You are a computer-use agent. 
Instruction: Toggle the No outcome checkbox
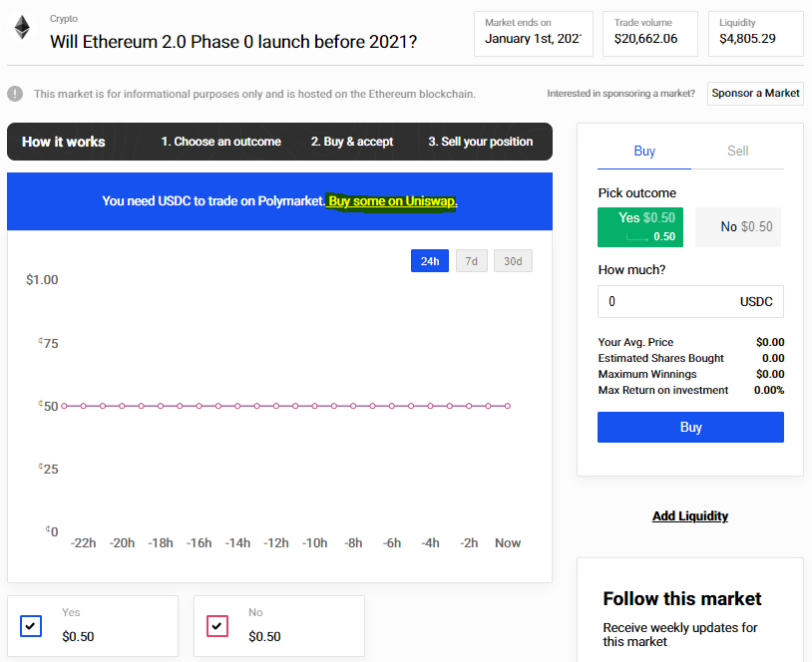click(x=217, y=626)
